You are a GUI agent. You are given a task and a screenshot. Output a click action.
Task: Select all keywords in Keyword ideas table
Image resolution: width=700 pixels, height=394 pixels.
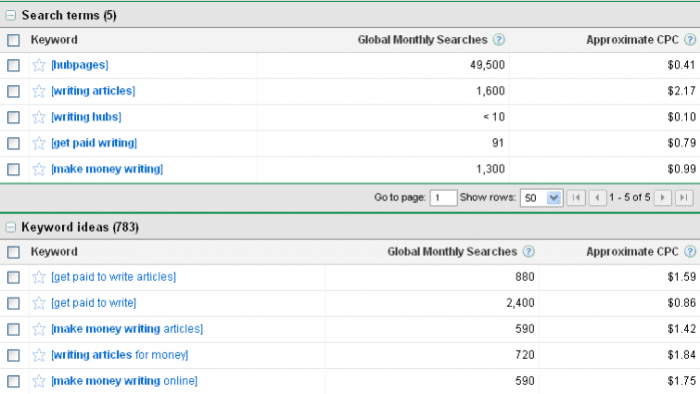13,252
